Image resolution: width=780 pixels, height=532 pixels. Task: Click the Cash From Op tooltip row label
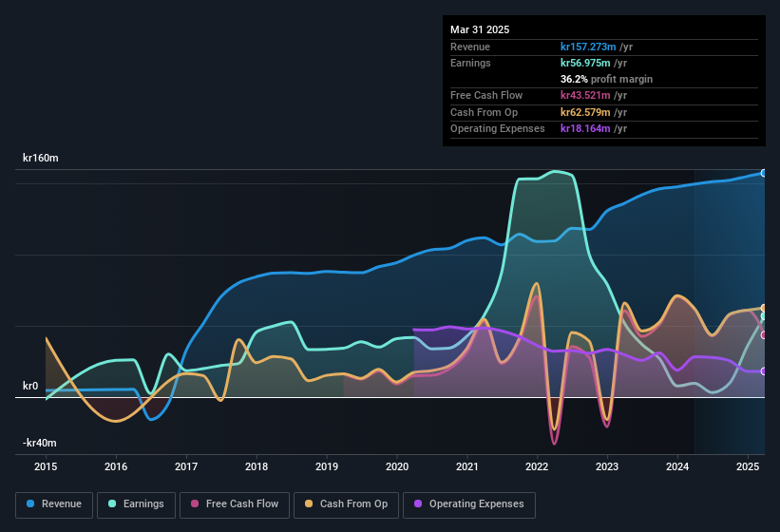click(484, 112)
